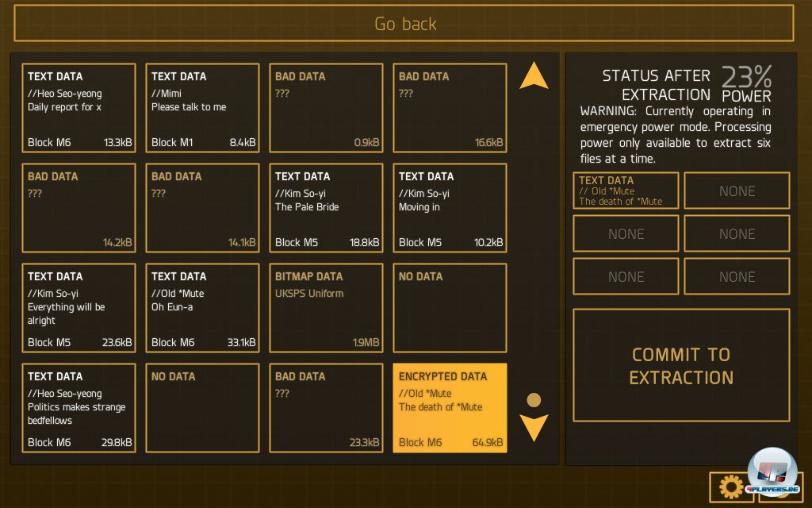
Task: Click the 23.3kB Bad Data tile
Action: pyautogui.click(x=326, y=408)
